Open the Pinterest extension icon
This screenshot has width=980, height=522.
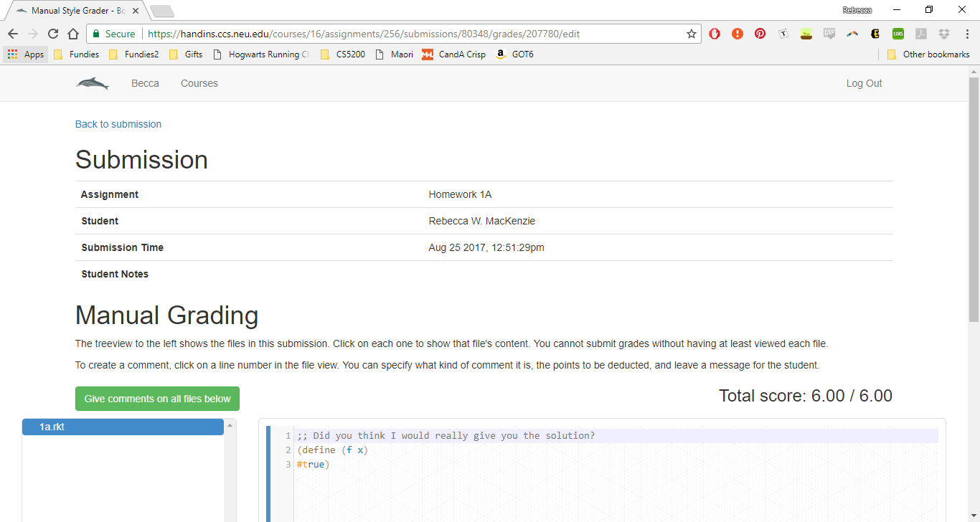pyautogui.click(x=760, y=34)
